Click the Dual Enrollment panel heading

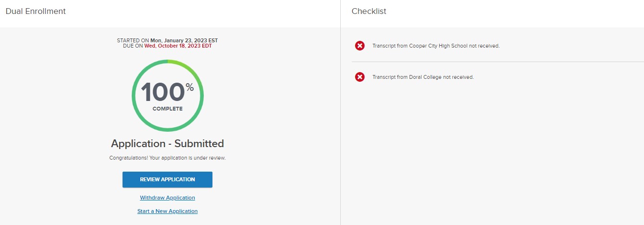[36, 11]
